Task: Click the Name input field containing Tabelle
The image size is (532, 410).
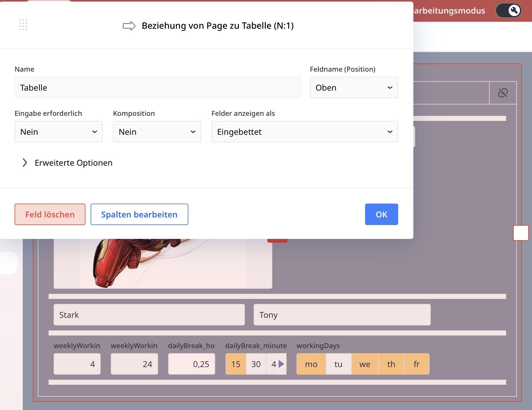Action: 157,87
